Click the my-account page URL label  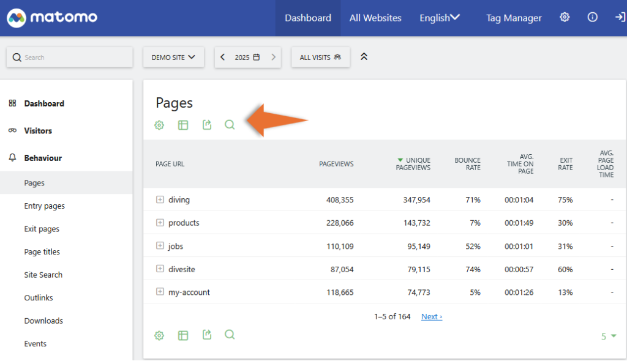(189, 292)
